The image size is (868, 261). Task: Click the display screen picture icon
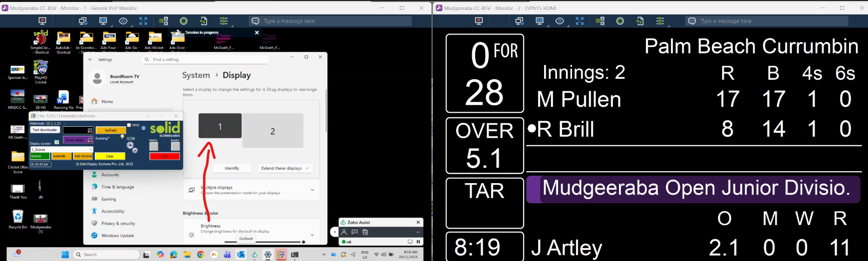[57, 143]
